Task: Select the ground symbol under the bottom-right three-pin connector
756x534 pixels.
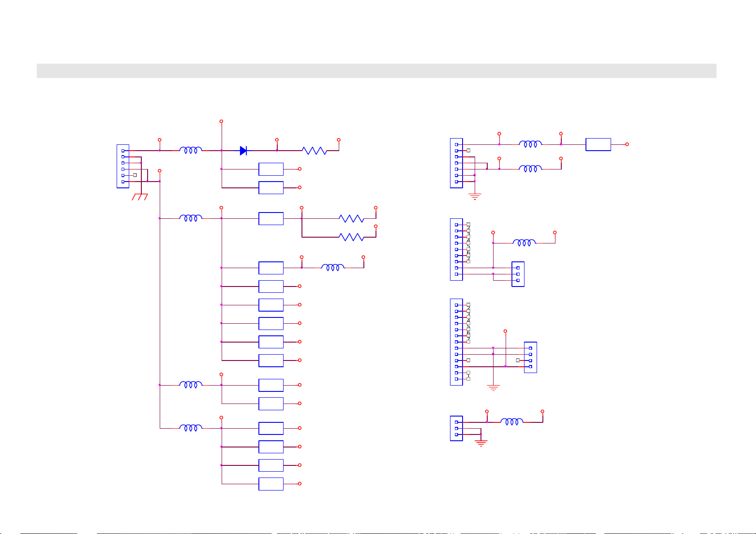Action: coord(481,443)
